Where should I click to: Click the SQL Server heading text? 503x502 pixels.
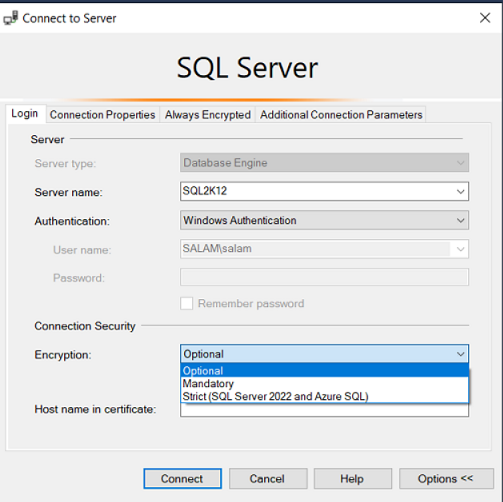[x=247, y=68]
